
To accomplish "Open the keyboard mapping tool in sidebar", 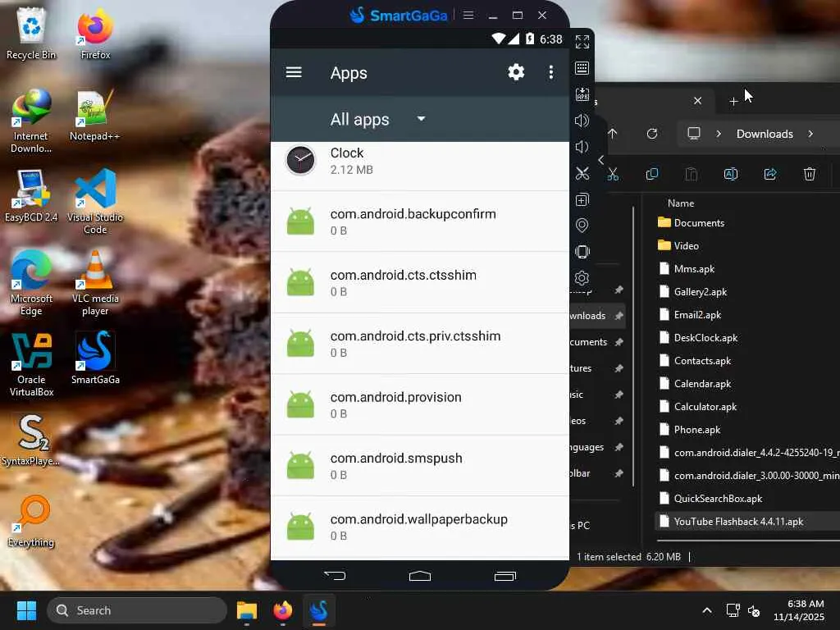I will point(582,68).
